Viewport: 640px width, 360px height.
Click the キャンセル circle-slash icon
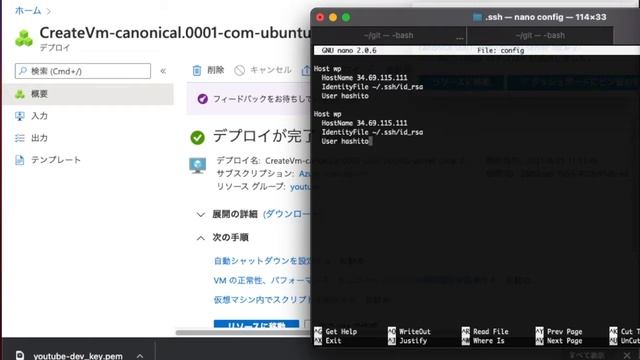(x=240, y=71)
